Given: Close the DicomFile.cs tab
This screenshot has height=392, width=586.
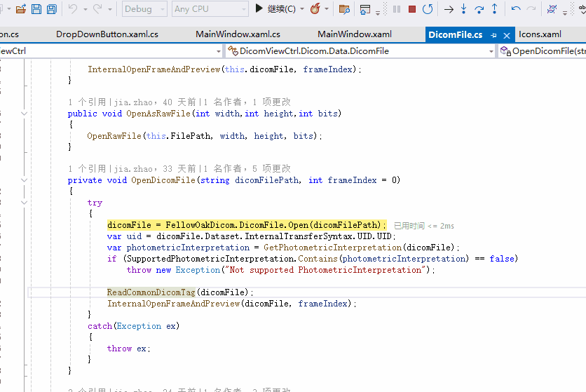Looking at the screenshot, I should [507, 36].
